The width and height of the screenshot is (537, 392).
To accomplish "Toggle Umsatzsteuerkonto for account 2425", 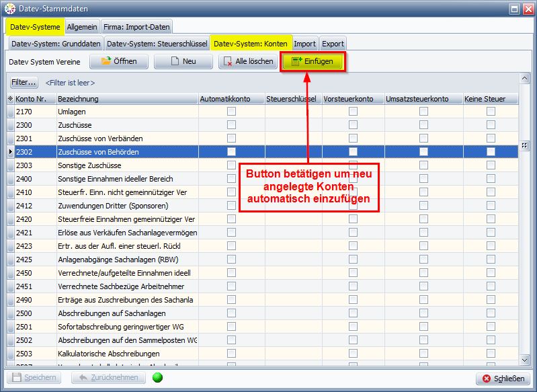I will click(x=423, y=260).
